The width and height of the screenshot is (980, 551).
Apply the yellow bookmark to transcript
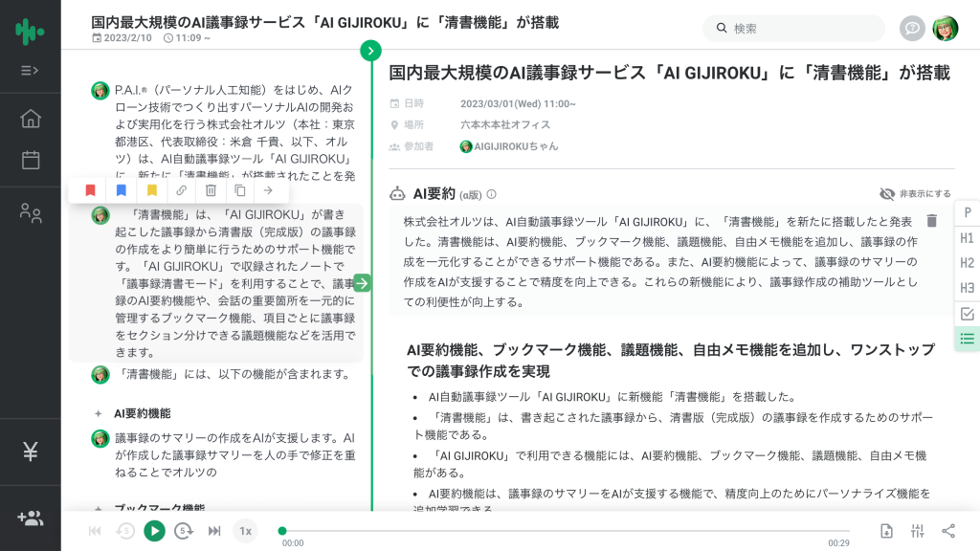coord(152,190)
